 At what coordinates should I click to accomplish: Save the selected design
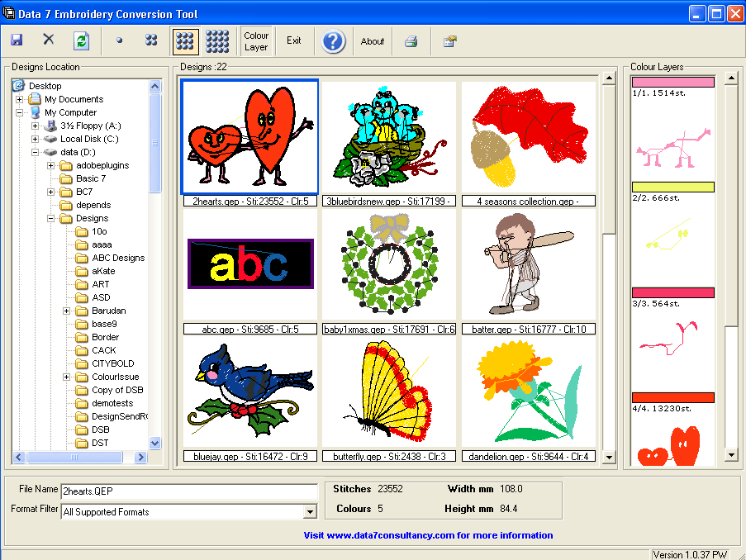tap(16, 40)
